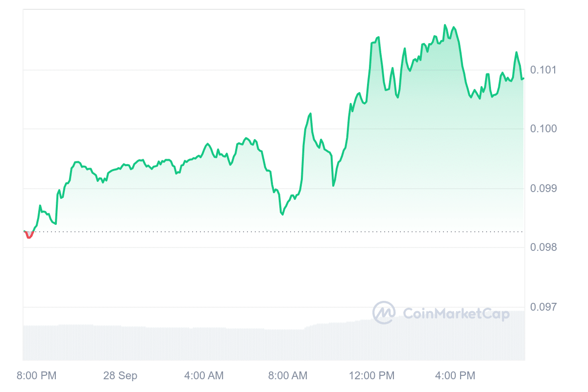This screenshot has height=392, width=588.
Task: Select the 28 Sep date axis label
Action: coord(120,376)
